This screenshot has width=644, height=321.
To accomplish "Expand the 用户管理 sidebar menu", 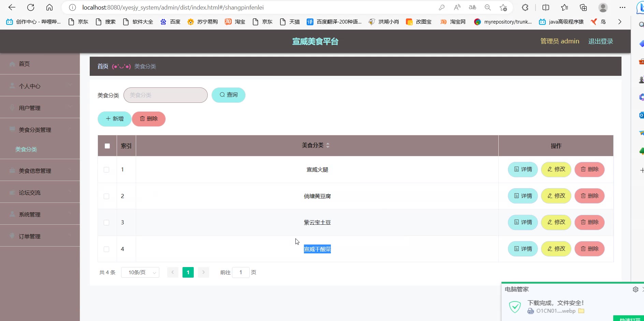I will (x=40, y=108).
